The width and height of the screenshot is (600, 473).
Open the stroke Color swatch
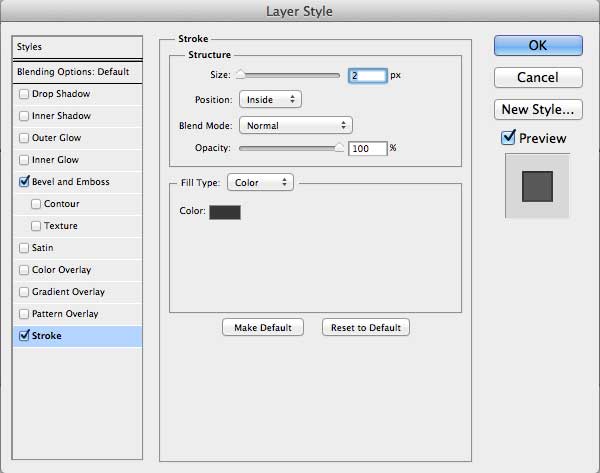pyautogui.click(x=225, y=212)
